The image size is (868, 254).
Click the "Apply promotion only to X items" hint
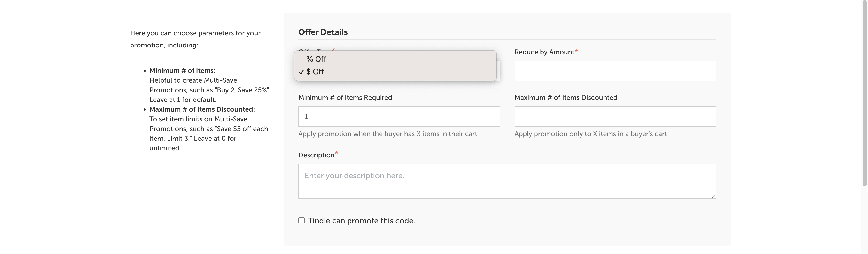(590, 134)
